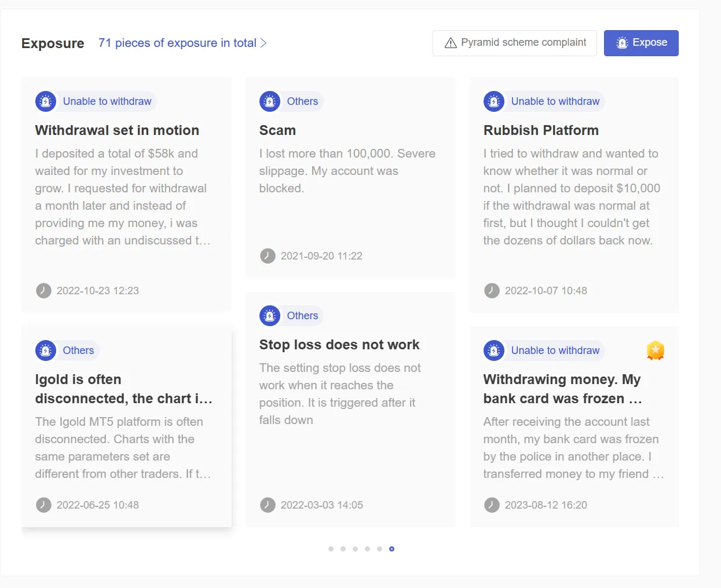721x588 pixels.
Task: Click text 'The setting stop loss does not'
Action: click(340, 368)
